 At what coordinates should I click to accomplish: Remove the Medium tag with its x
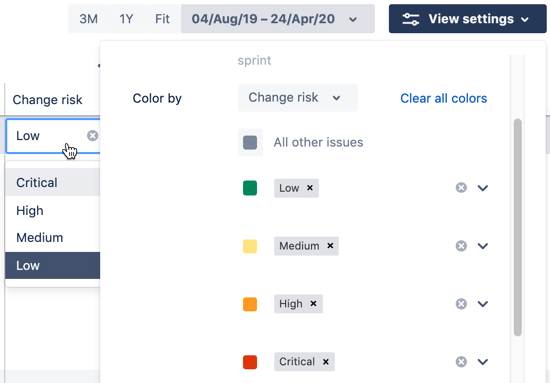tap(330, 246)
